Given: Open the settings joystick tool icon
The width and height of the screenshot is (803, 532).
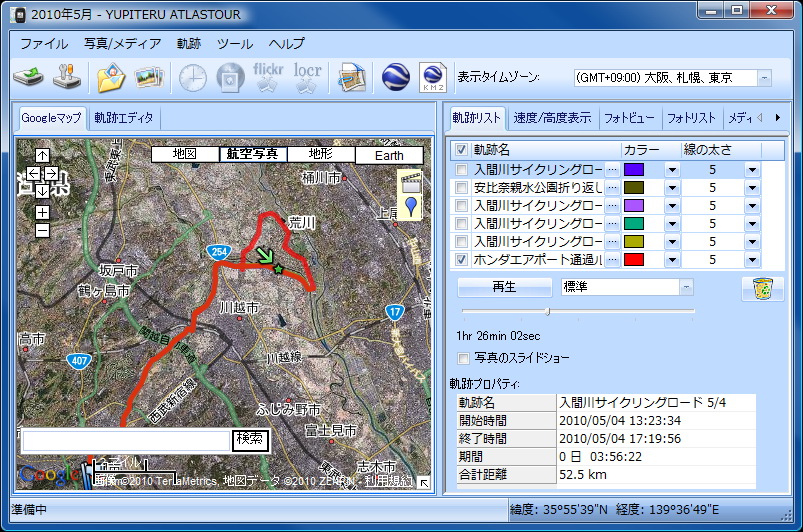Looking at the screenshot, I should click(67, 77).
